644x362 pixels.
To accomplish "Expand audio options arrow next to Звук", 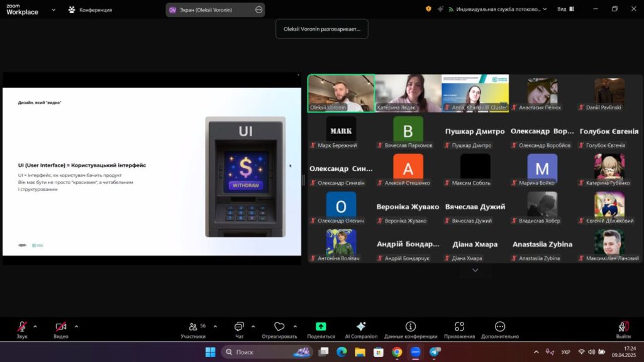I will click(35, 327).
